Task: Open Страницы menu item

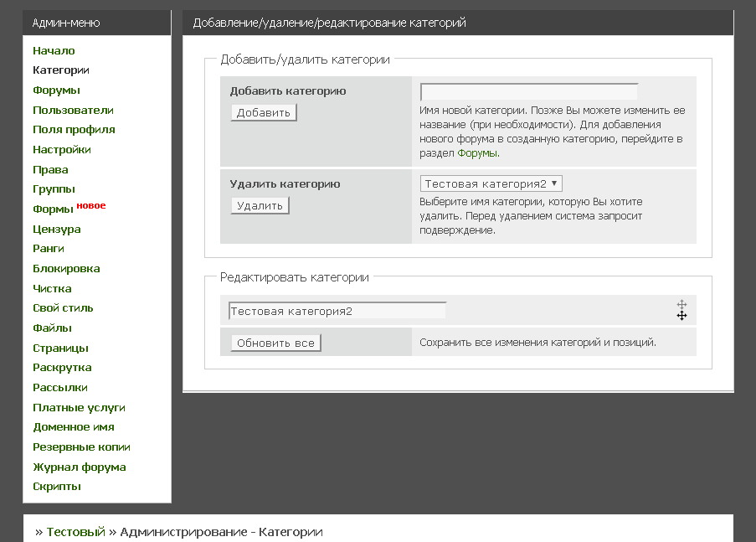Action: [60, 348]
